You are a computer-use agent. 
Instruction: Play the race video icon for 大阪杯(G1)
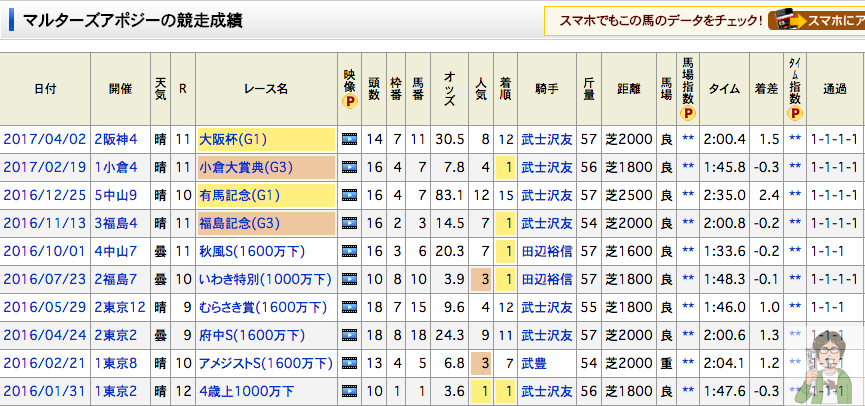coord(350,139)
